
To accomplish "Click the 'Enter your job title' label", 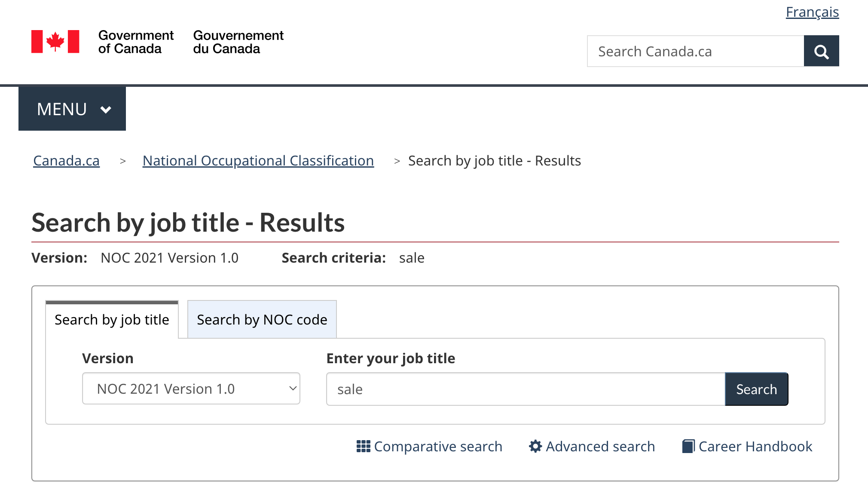I will tap(391, 358).
